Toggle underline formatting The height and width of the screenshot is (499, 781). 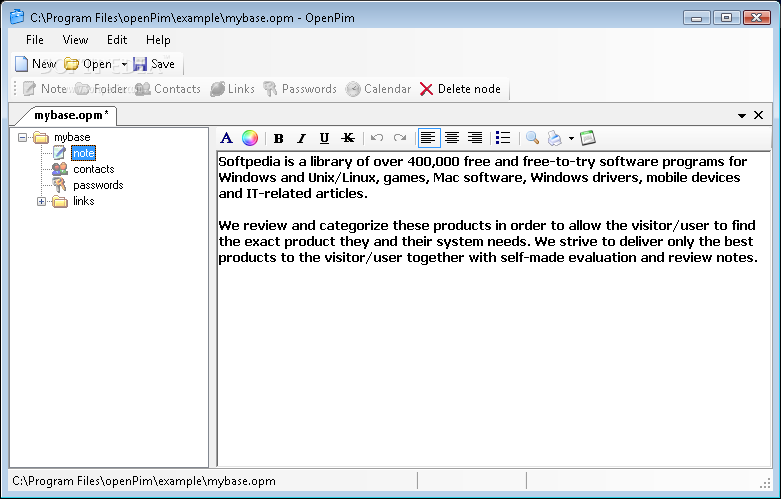pos(324,138)
